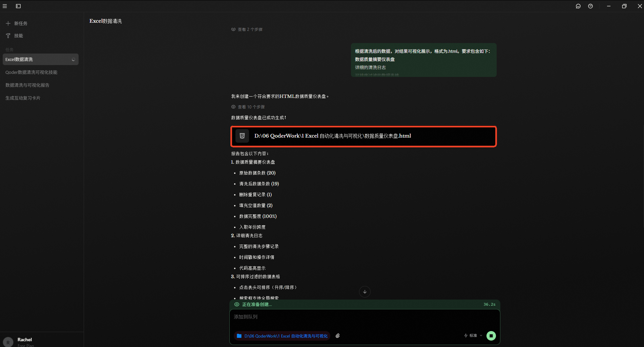Click the bullet 删除重复记录 (1)
Viewport: 644px width, 347px height.
pos(255,195)
